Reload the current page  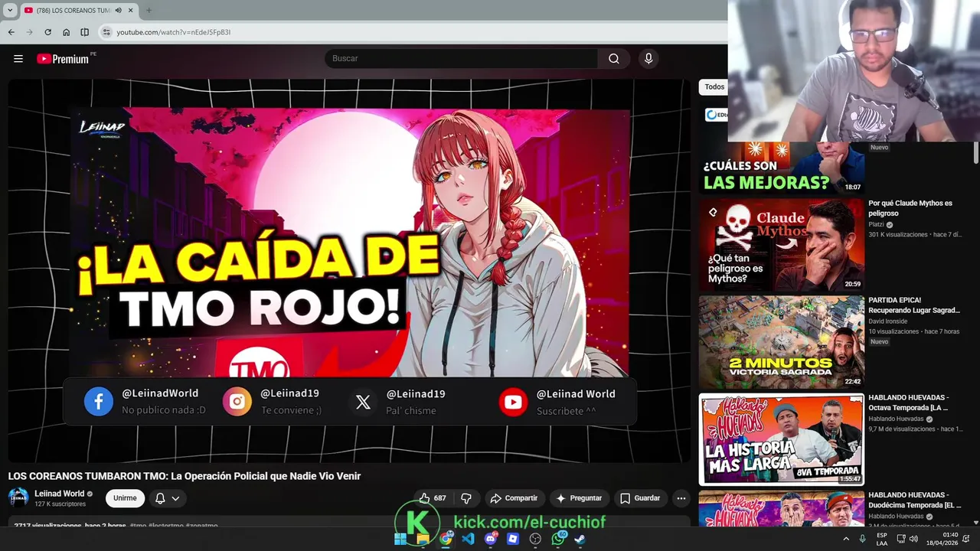pyautogui.click(x=47, y=32)
